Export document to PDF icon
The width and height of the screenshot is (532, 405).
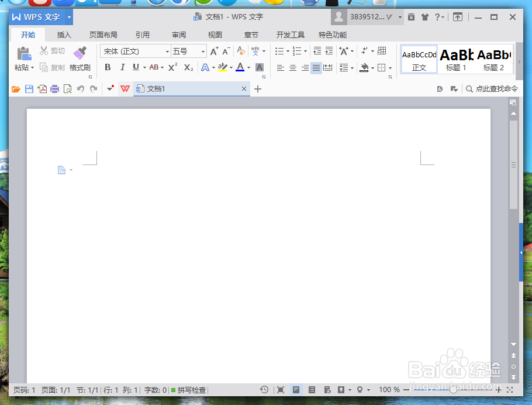click(x=42, y=89)
